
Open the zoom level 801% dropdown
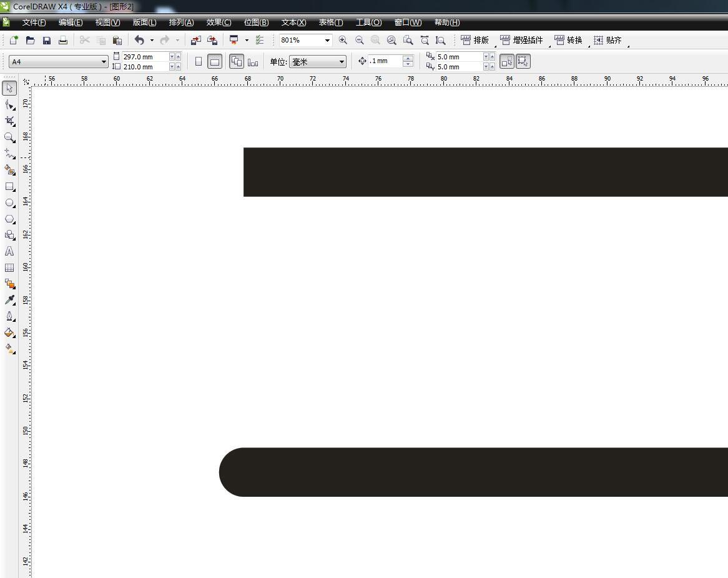327,40
